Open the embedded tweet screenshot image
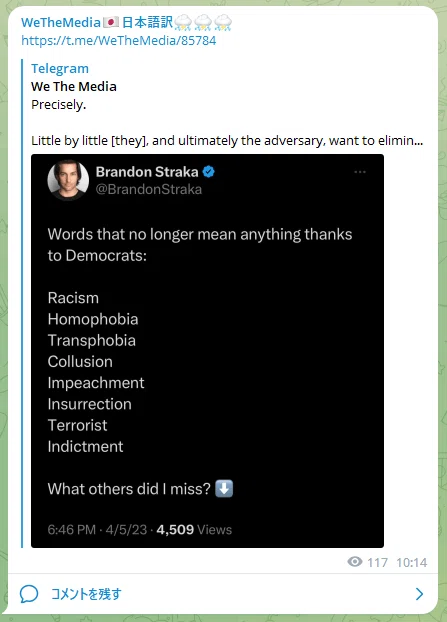Image resolution: width=447 pixels, height=622 pixels. coord(207,351)
